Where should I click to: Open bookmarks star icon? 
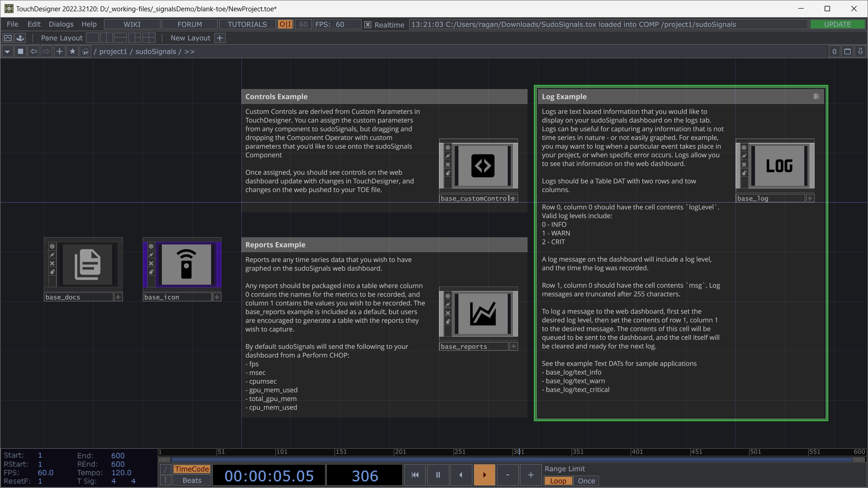72,52
